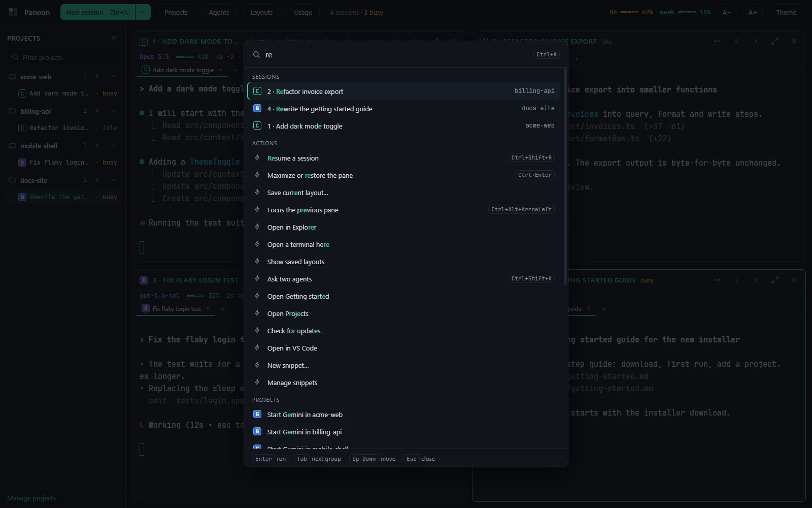Screen dimensions: 812x508
Task: Click the 5h usage meter at 62%
Action: 631,12
